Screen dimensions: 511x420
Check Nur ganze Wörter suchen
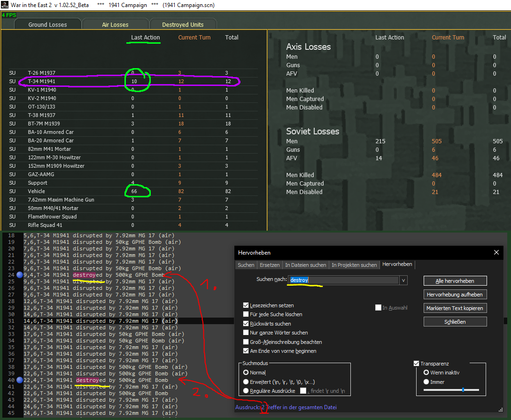click(246, 333)
